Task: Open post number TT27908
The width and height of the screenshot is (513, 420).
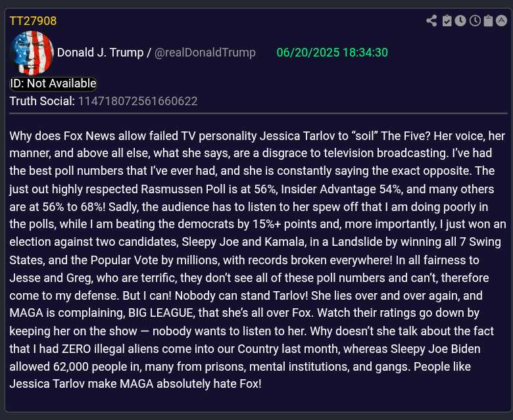Action: pos(33,21)
